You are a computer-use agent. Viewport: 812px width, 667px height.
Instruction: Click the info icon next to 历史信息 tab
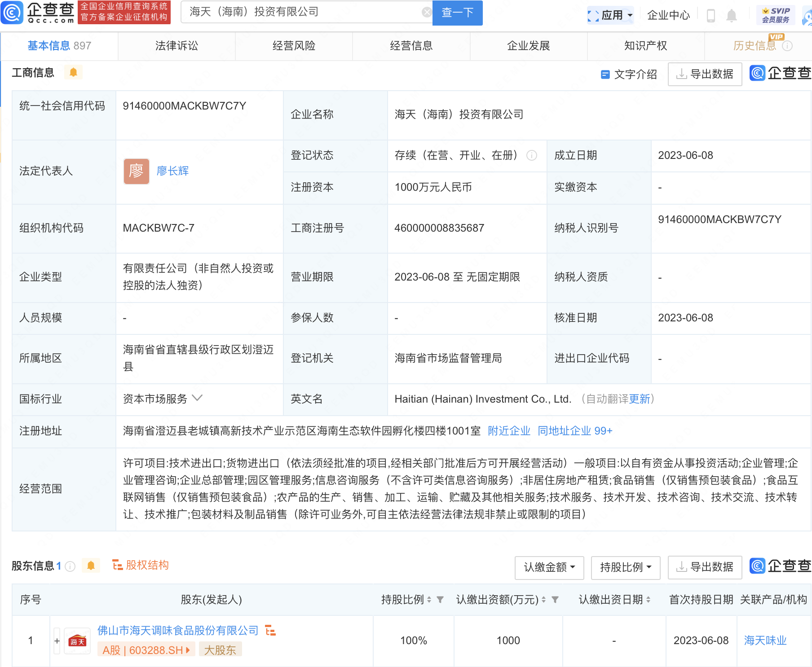pos(787,46)
